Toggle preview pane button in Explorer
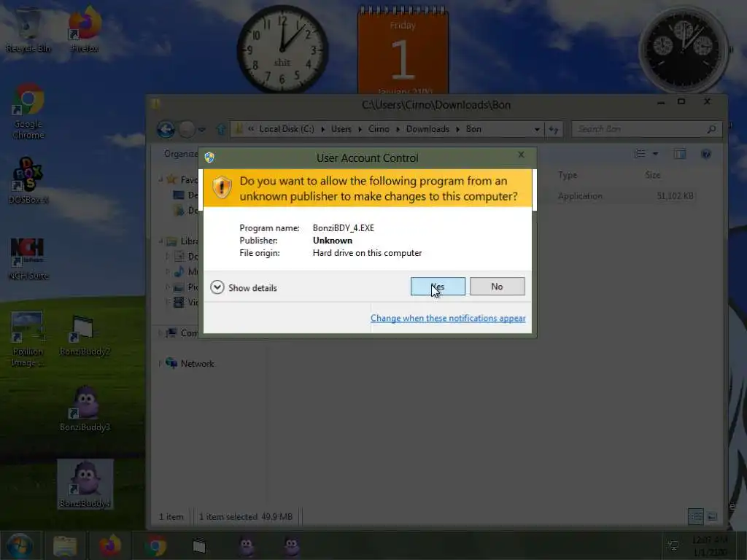Screen dimensions: 747x560 click(680, 153)
